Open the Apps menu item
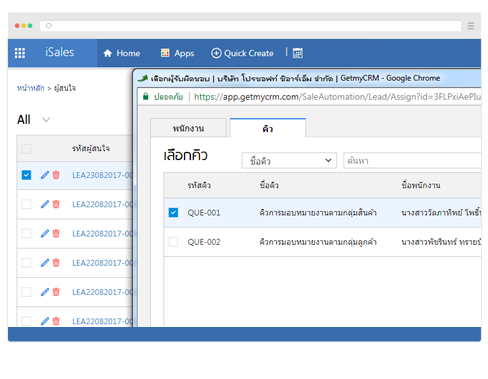 [x=177, y=53]
